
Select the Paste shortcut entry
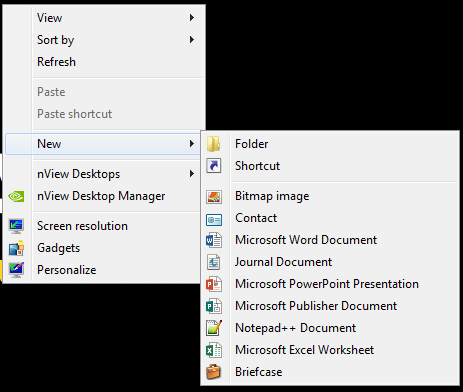pos(104,114)
